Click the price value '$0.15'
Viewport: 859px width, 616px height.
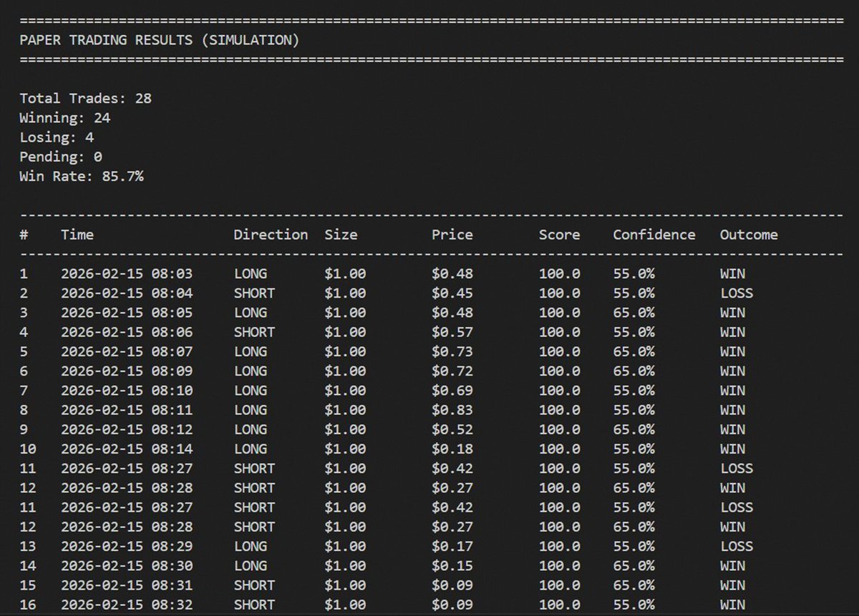click(x=452, y=565)
